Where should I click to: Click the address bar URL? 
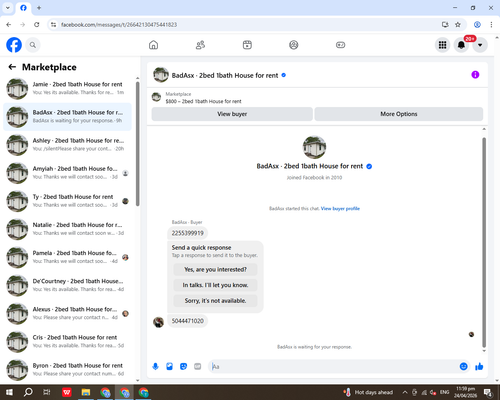tap(119, 25)
